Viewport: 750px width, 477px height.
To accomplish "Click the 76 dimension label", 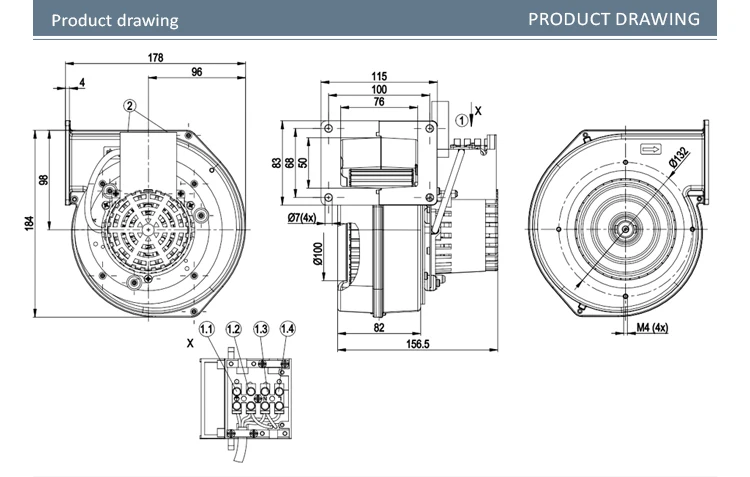I will (379, 101).
